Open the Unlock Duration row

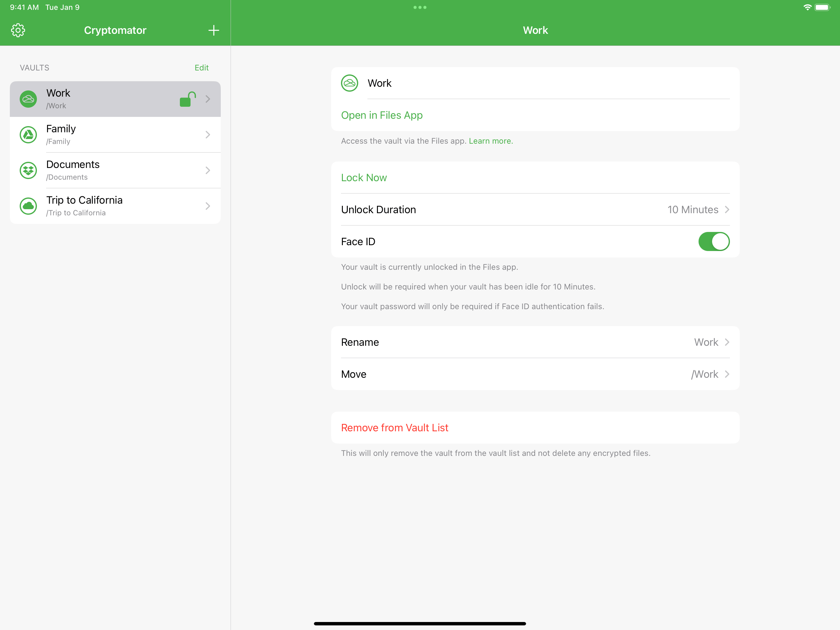(x=535, y=210)
